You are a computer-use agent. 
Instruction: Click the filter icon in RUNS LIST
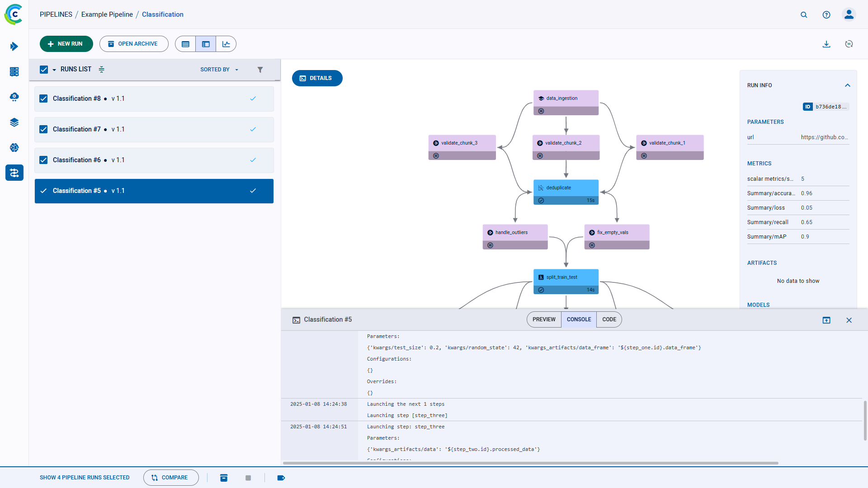260,69
